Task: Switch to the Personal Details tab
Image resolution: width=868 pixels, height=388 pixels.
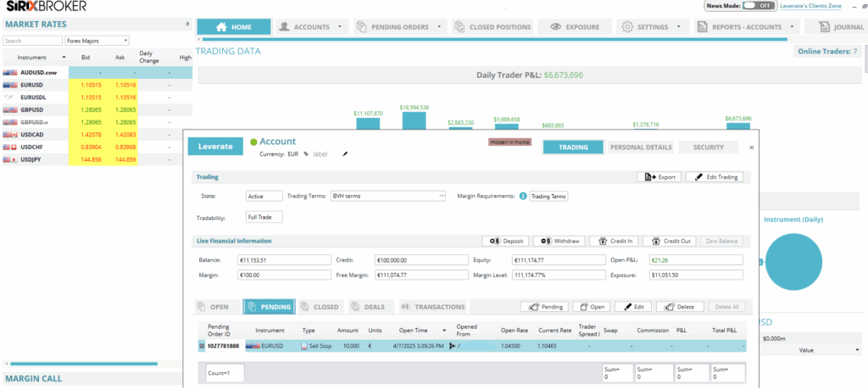Action: tap(641, 147)
